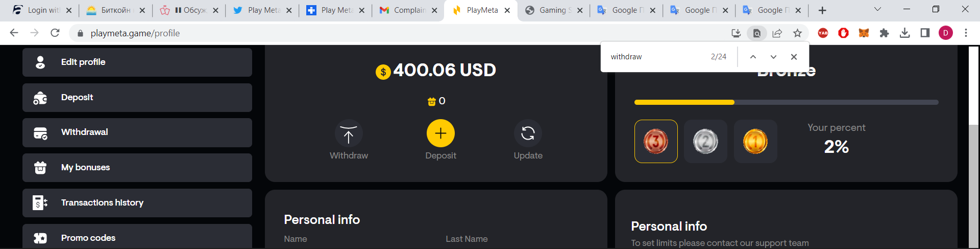
Task: Click the Withdraw arrow icon
Action: pyautogui.click(x=349, y=134)
